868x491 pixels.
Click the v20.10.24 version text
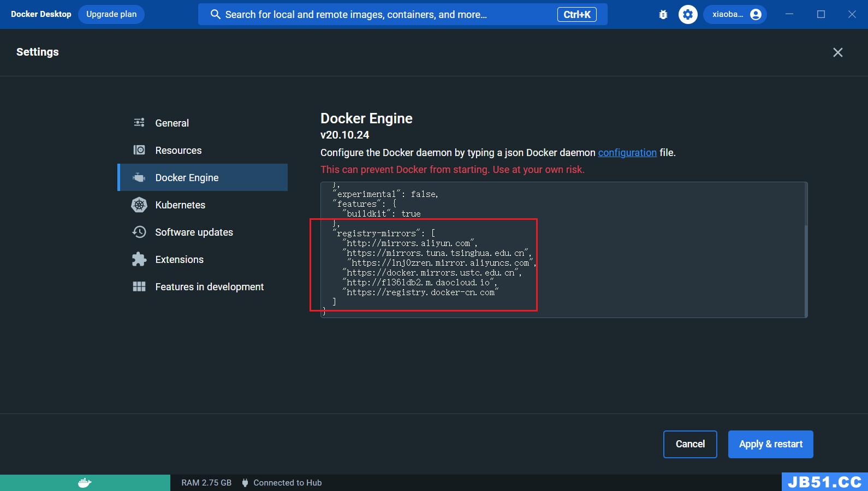point(345,135)
